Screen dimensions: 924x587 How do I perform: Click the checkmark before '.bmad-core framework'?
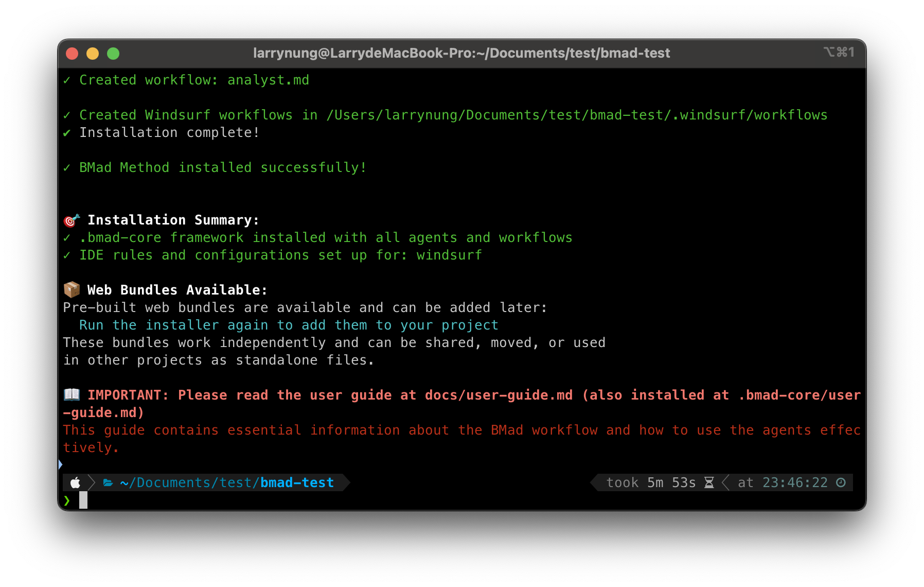click(67, 238)
